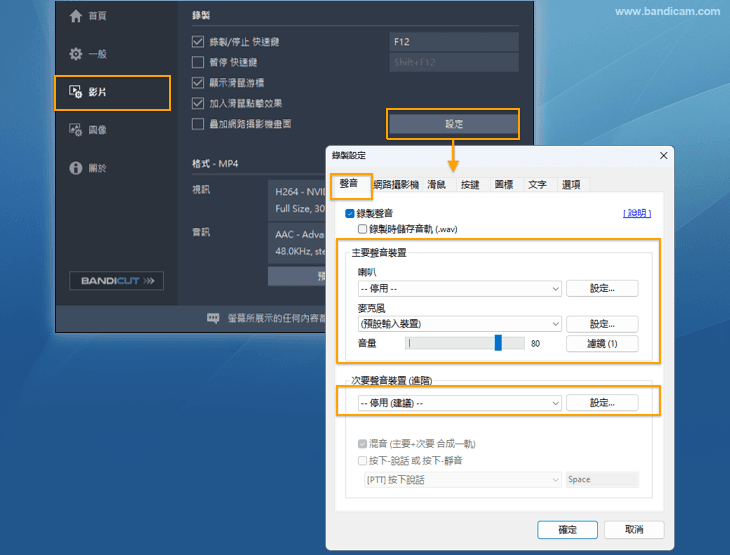Enable 疊加網路攝影機畫面 checkbox
The image size is (730, 555).
click(198, 124)
